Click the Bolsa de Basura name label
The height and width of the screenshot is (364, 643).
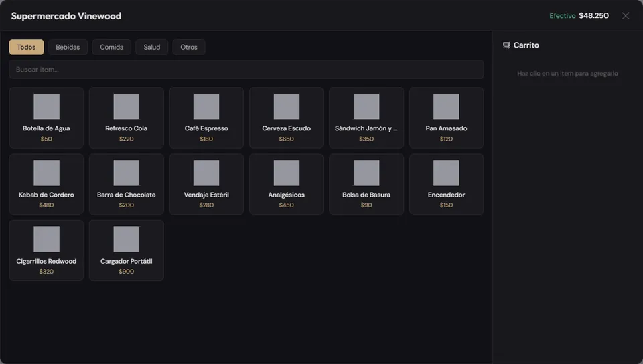pyautogui.click(x=366, y=195)
